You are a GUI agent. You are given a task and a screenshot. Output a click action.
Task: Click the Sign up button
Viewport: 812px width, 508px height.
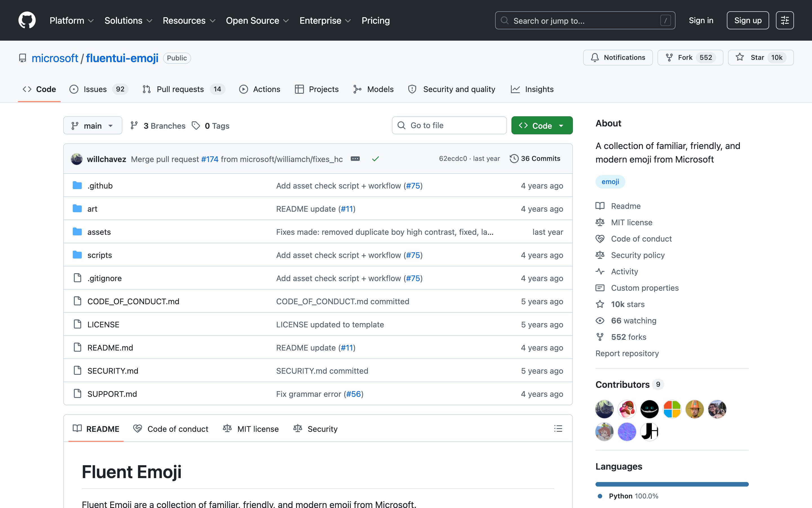748,21
